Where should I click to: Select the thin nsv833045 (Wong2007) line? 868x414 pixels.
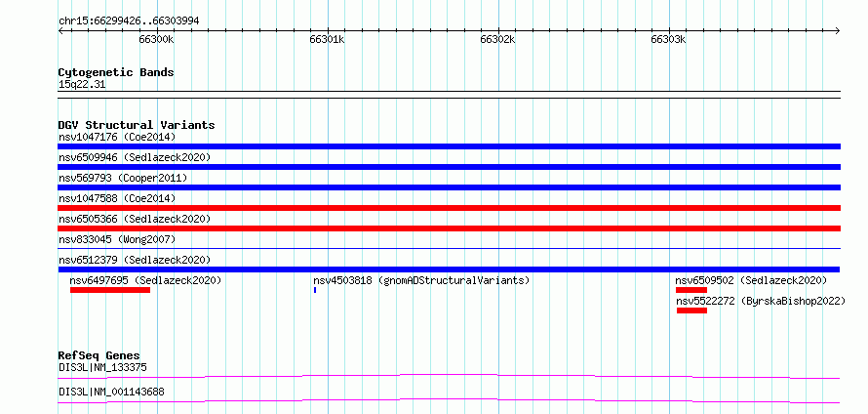click(449, 249)
